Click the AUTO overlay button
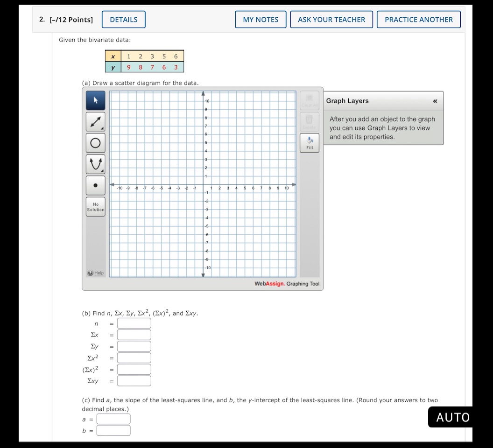 [451, 417]
